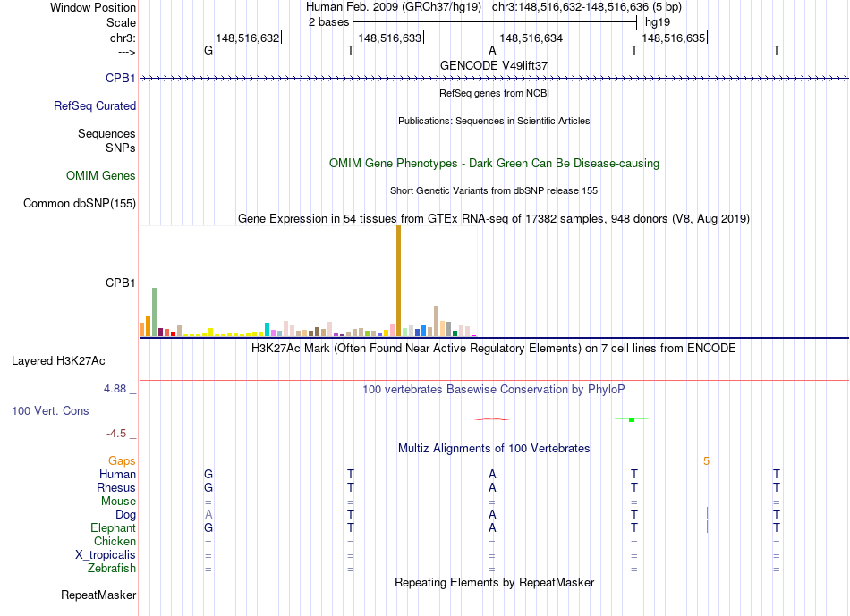The image size is (850, 616).
Task: Click the cyan GTEx expression bar
Action: click(x=268, y=329)
